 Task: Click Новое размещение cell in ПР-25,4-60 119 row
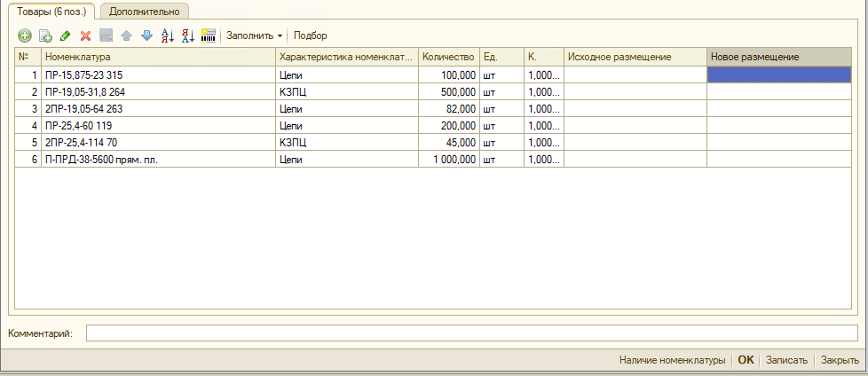click(779, 126)
